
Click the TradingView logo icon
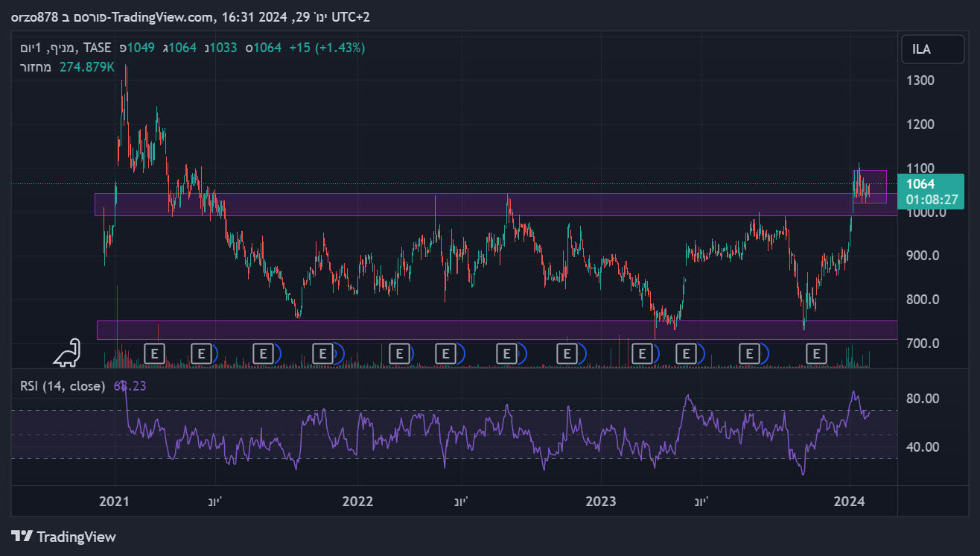[x=22, y=537]
